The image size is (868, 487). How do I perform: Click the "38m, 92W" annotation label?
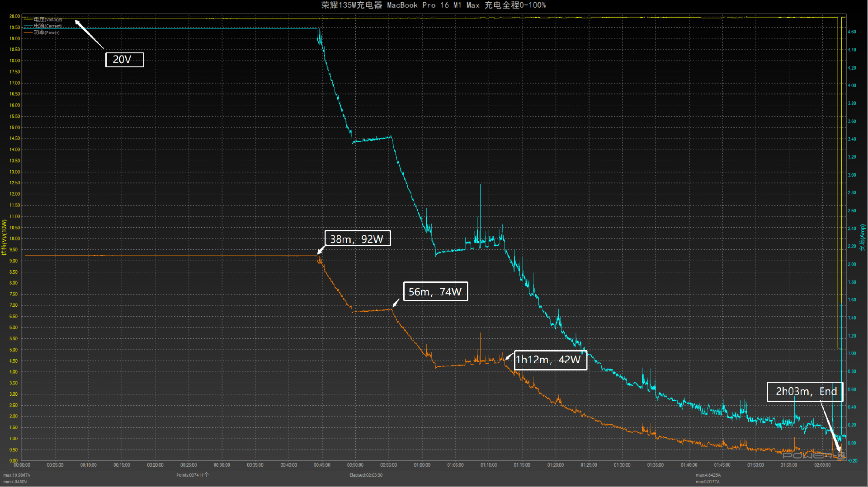coord(357,239)
